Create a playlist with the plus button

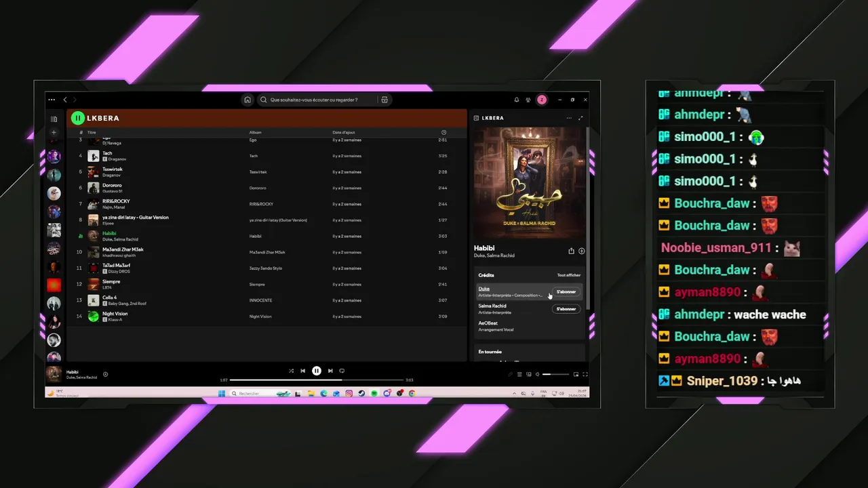(x=54, y=133)
